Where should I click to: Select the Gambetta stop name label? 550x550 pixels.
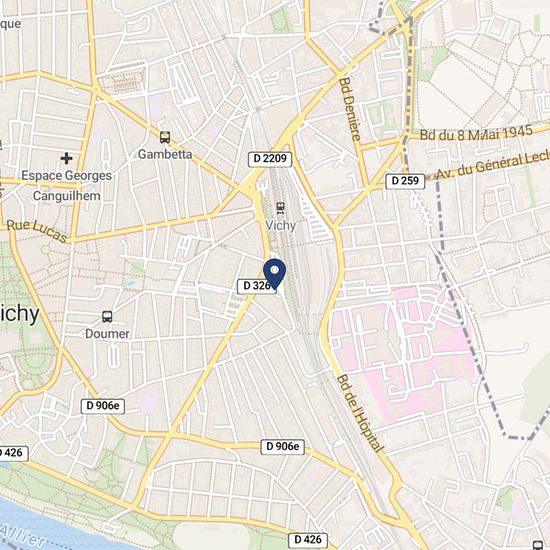165,154
